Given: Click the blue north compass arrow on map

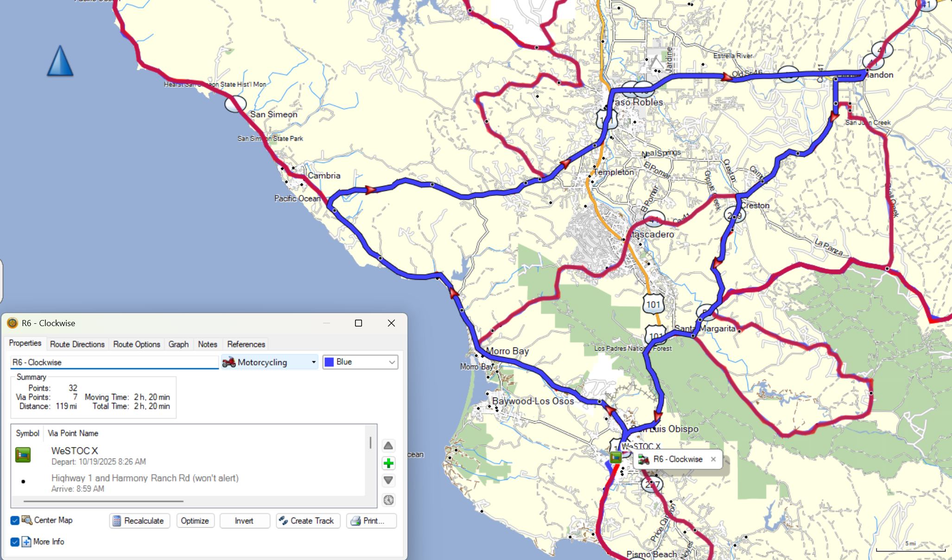Looking at the screenshot, I should [60, 61].
